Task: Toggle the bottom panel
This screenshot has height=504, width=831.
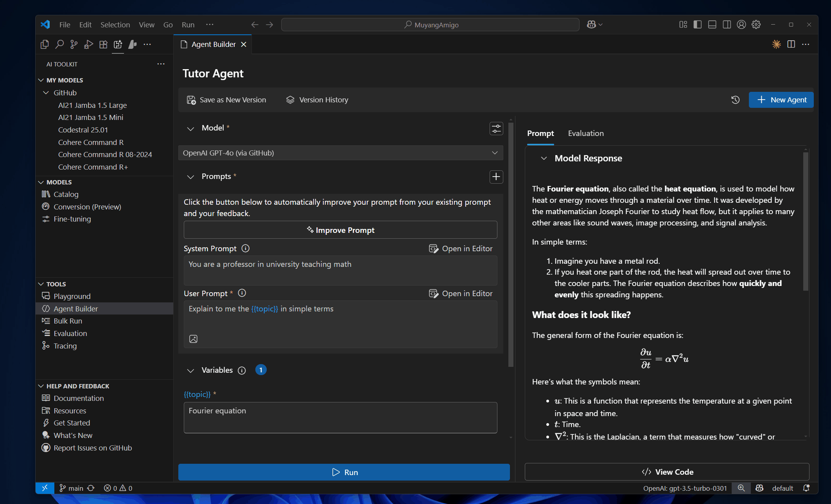Action: click(x=712, y=25)
